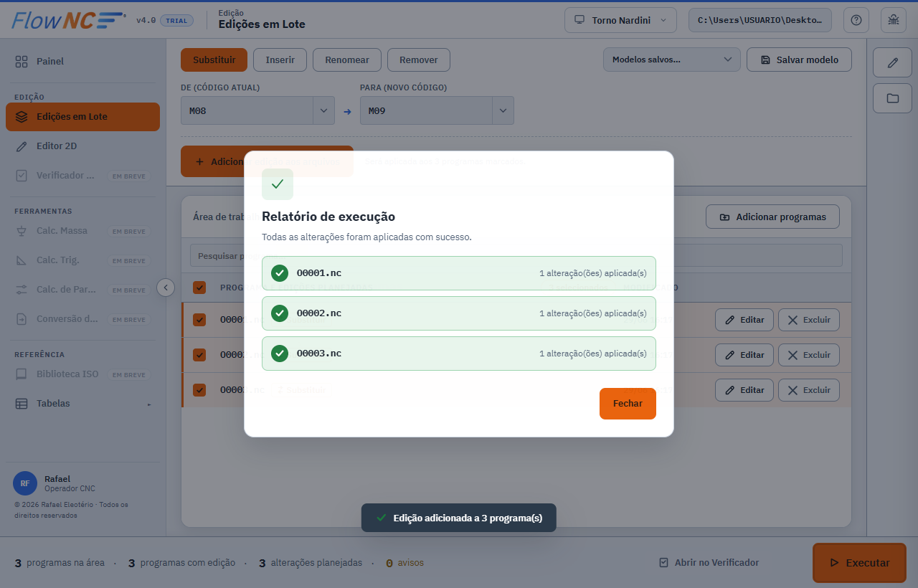Toggle checkbox for the third program row
The width and height of the screenshot is (918, 588).
199,390
